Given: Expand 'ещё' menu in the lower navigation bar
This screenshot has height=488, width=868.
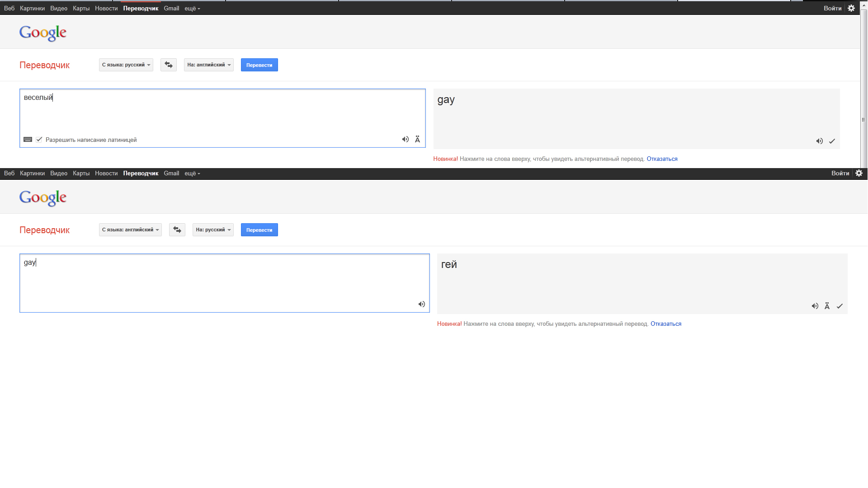Looking at the screenshot, I should [x=192, y=174].
